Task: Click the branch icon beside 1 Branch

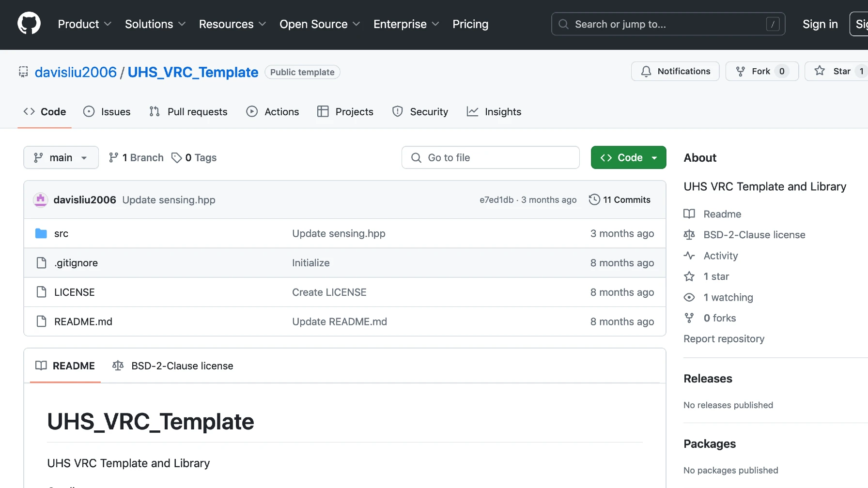Action: (113, 157)
